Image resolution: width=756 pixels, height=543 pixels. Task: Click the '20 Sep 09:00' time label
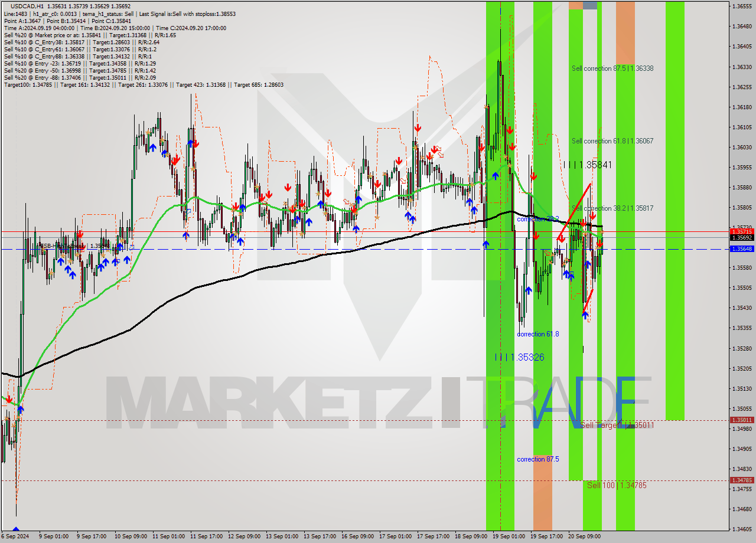pos(584,537)
